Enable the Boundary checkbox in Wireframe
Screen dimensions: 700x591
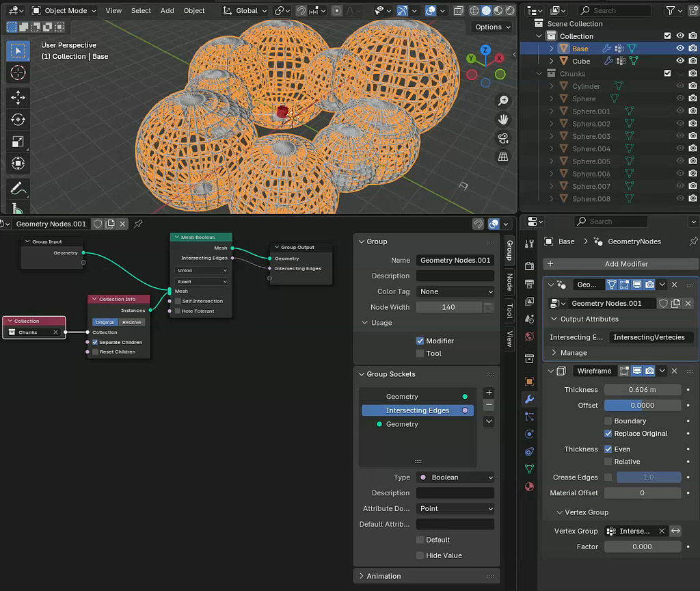tap(608, 421)
